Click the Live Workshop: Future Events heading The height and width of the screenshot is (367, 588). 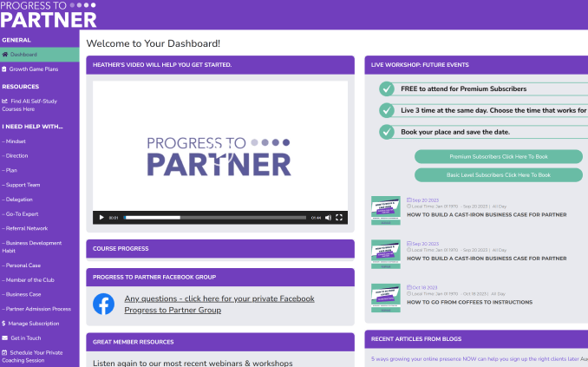[x=420, y=65]
